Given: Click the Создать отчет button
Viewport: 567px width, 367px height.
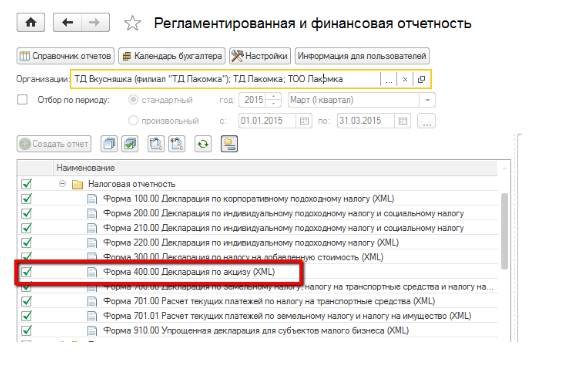Looking at the screenshot, I should point(54,144).
